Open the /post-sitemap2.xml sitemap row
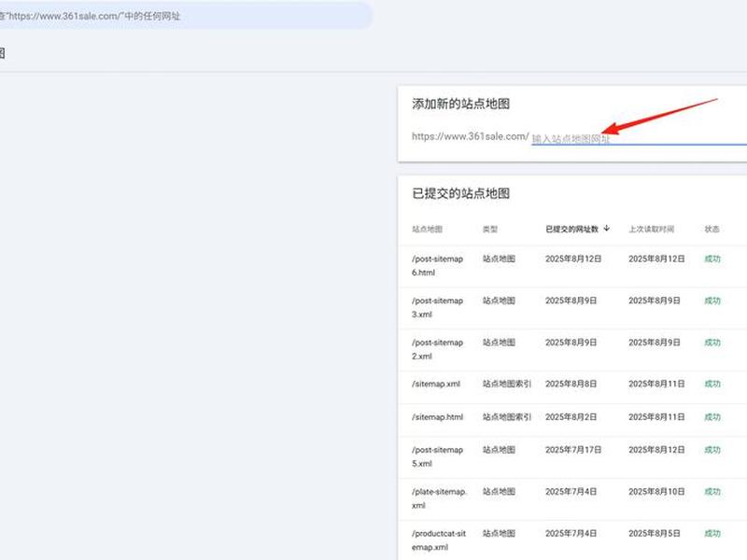Viewport: 747px width, 560px height. click(x=572, y=350)
